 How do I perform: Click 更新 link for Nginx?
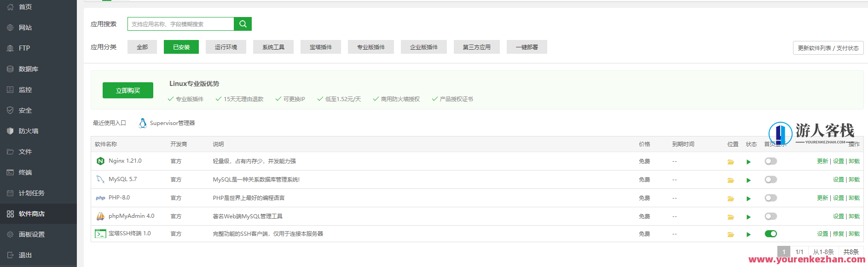822,161
